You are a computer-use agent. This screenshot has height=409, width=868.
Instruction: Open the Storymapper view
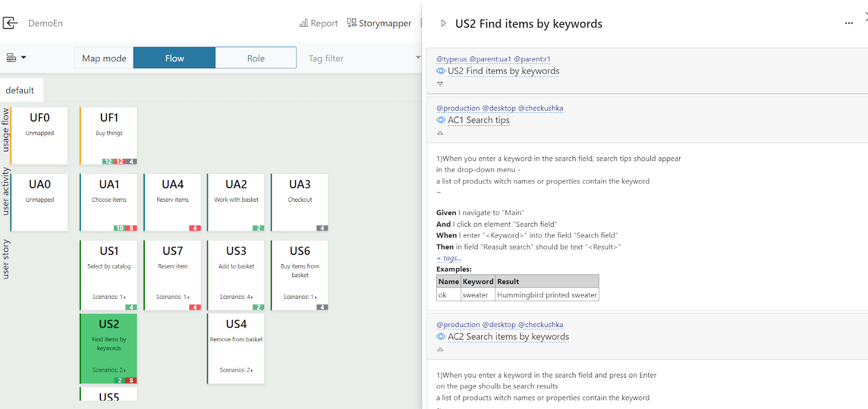click(379, 23)
